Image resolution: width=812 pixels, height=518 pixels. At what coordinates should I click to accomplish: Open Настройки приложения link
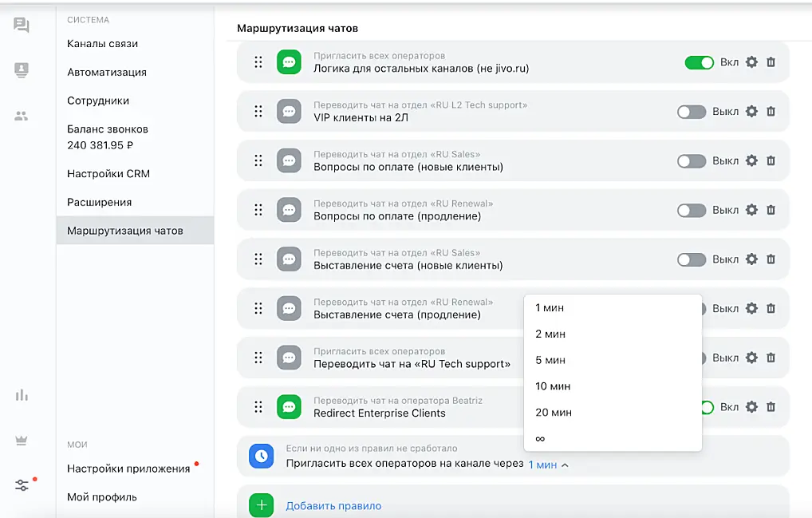point(128,469)
